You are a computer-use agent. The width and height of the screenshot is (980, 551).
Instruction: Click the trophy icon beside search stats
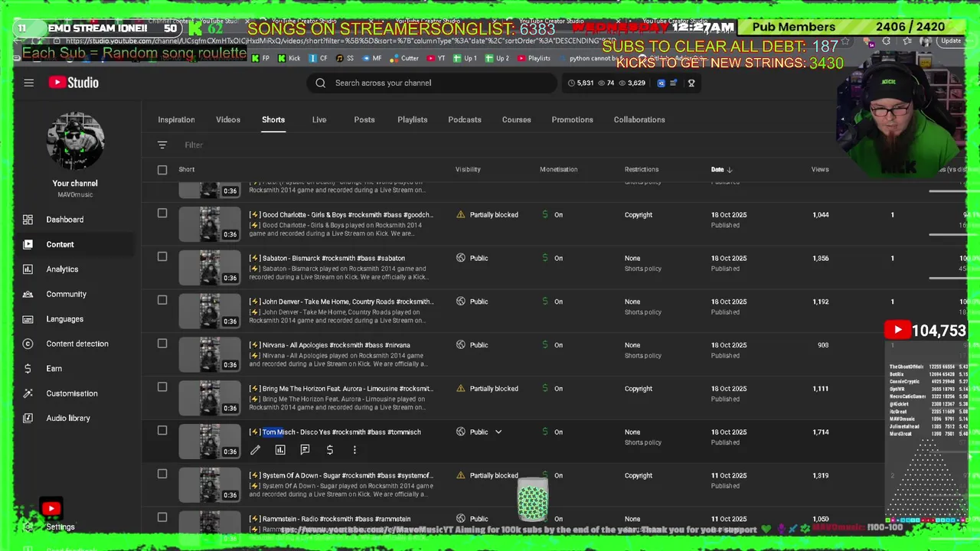coord(691,83)
